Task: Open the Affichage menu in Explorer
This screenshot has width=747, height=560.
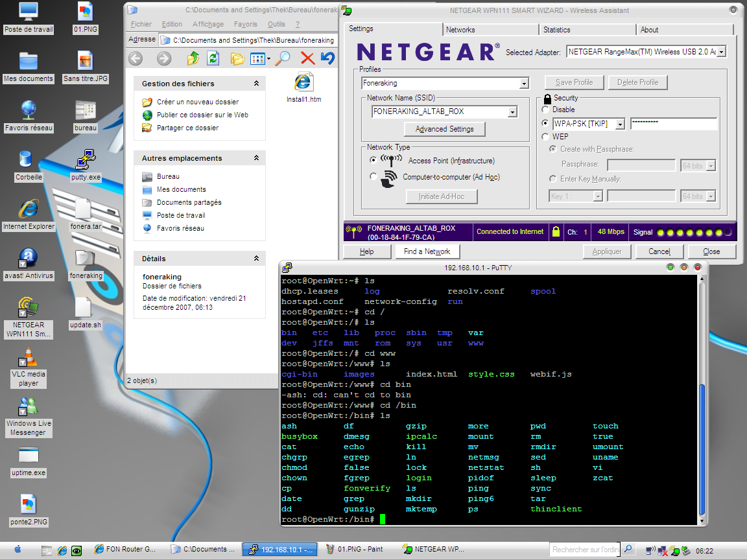Action: [207, 24]
